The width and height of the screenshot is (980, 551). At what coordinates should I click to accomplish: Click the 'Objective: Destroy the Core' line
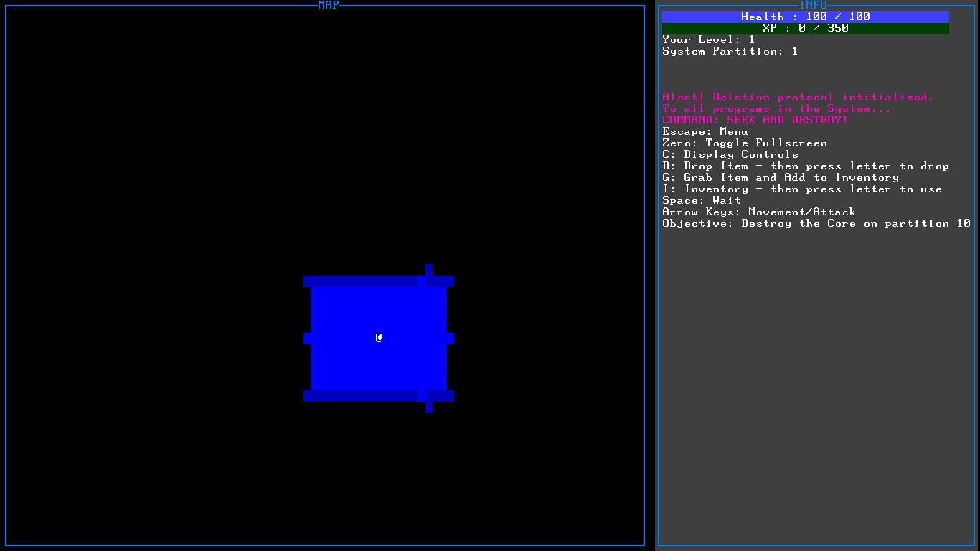[816, 223]
